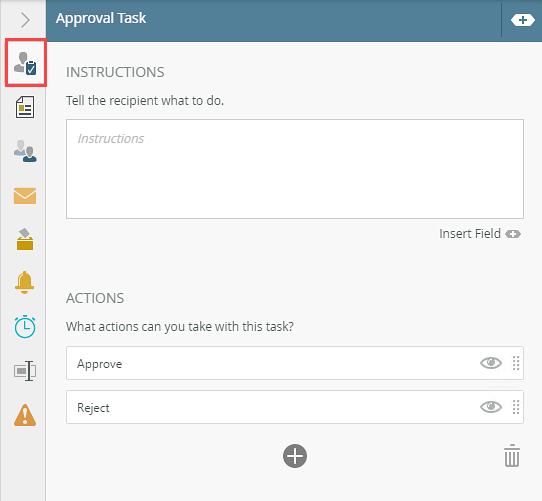Add a new action with the plus button
The image size is (542, 501).
pos(295,456)
